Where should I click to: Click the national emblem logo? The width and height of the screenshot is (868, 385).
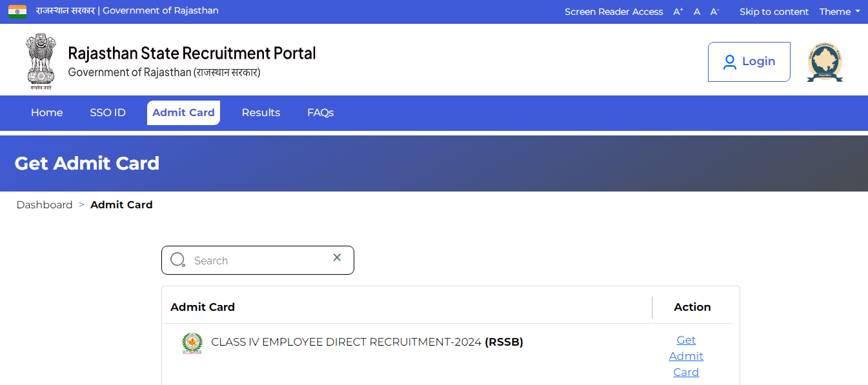pyautogui.click(x=41, y=61)
